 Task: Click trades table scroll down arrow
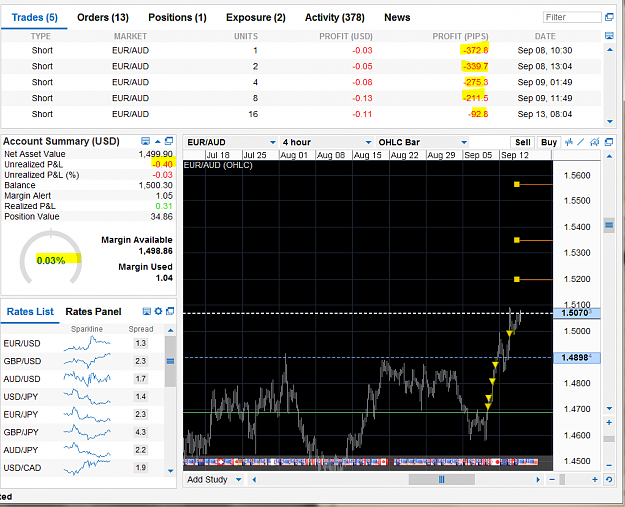click(609, 121)
